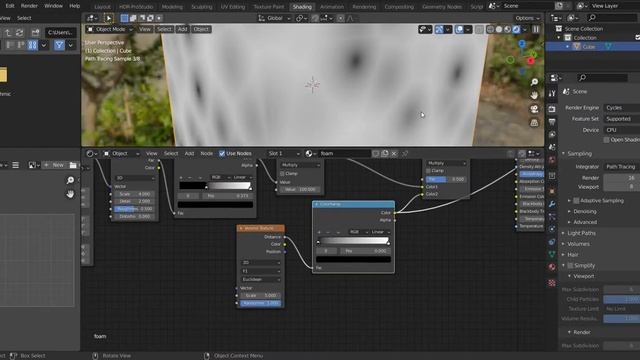
Task: Open the Add menu in 3D viewport header
Action: 182,29
